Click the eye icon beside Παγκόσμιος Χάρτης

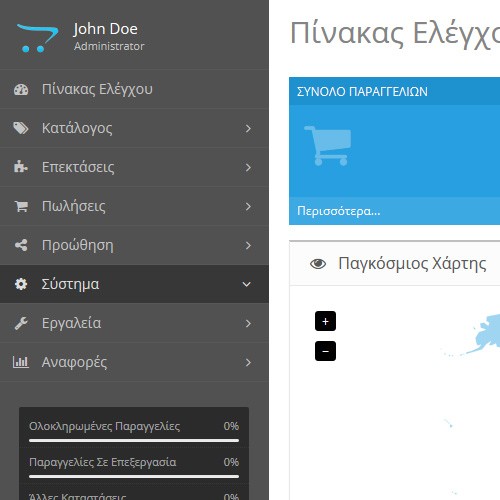pyautogui.click(x=318, y=264)
